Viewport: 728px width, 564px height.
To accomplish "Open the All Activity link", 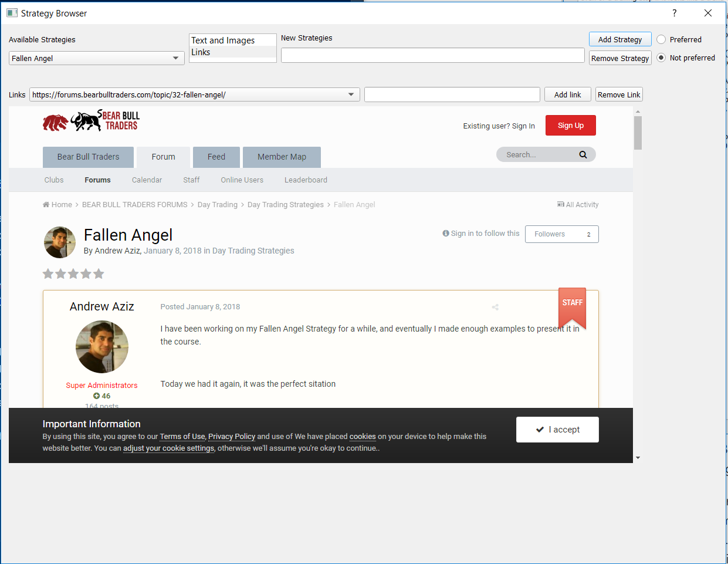I will tap(578, 204).
